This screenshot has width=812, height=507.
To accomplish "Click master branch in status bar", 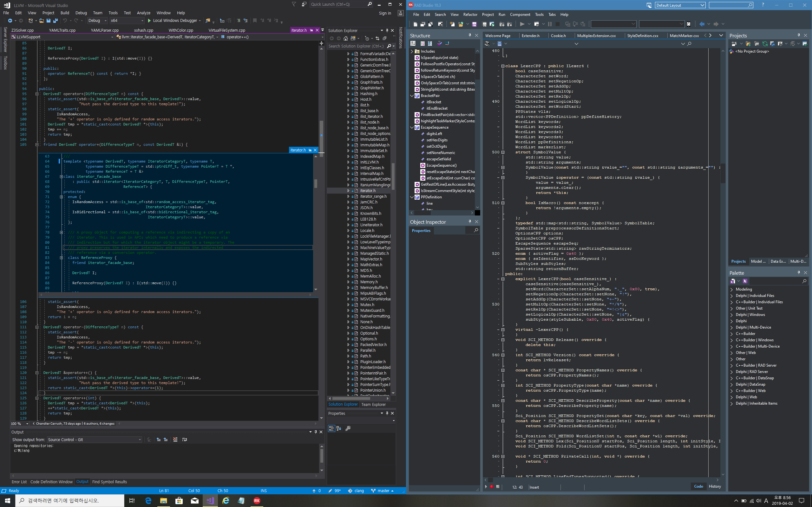I will [x=383, y=491].
